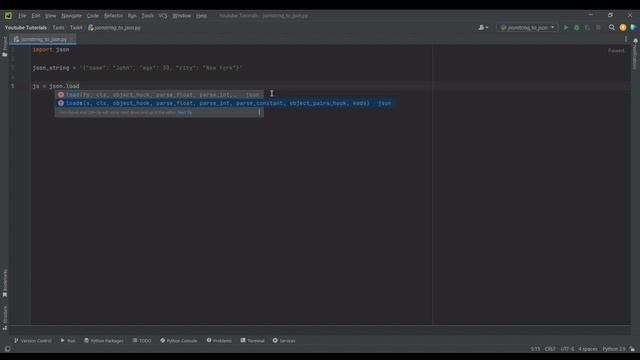Click line number 5 in gutter
Screen dimensions: 640x360
tap(13, 86)
